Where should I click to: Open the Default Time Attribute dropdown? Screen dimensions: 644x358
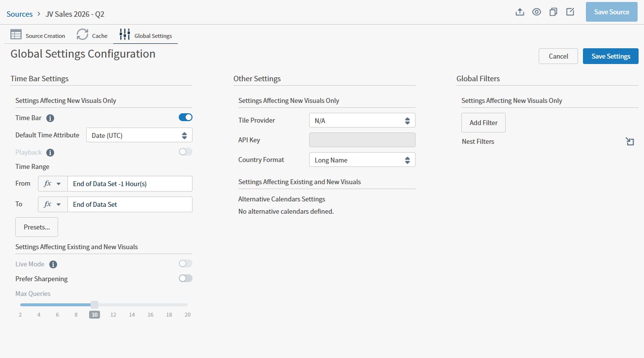pos(139,135)
